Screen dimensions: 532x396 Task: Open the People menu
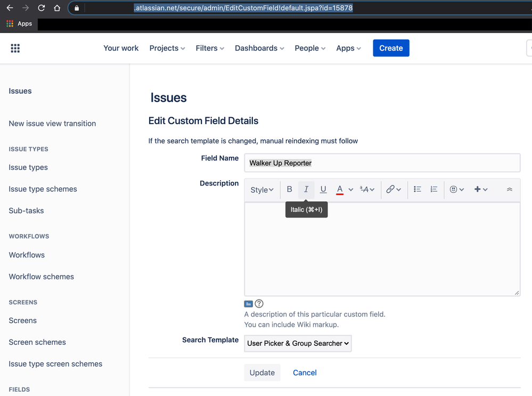pos(310,48)
